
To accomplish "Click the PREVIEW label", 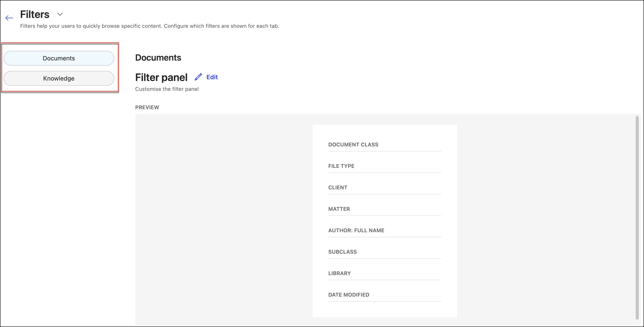I will [147, 107].
